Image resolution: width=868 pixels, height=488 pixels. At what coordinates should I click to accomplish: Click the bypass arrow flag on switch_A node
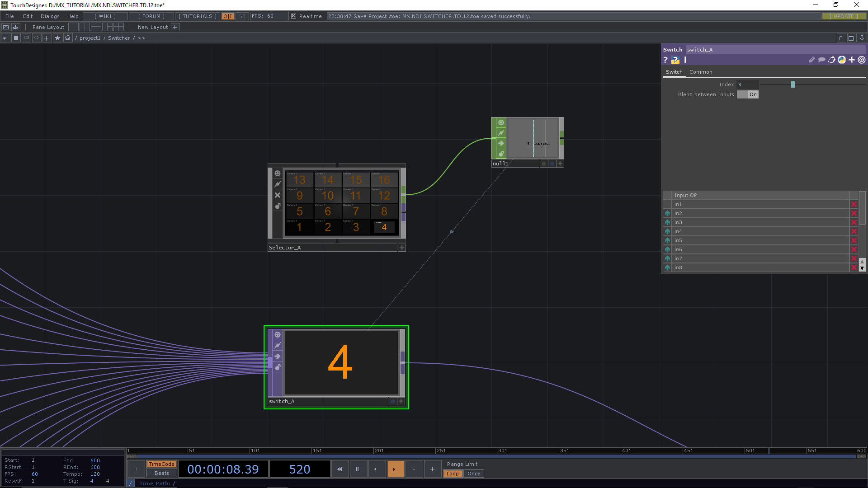tap(278, 357)
